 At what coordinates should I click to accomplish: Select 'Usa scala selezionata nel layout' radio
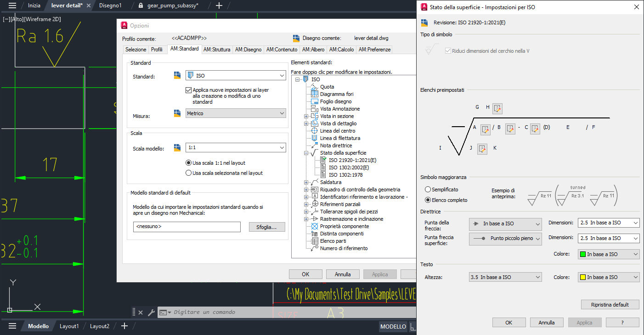(x=188, y=173)
